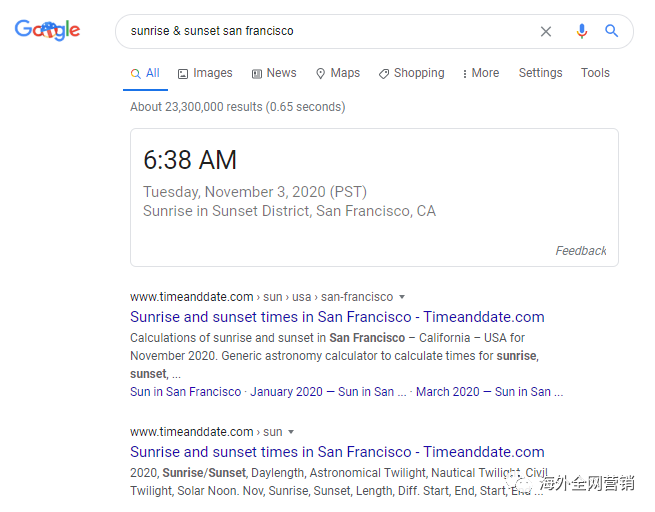This screenshot has width=655, height=512.
Task: Open second Timeanddate.com result title
Action: [337, 452]
